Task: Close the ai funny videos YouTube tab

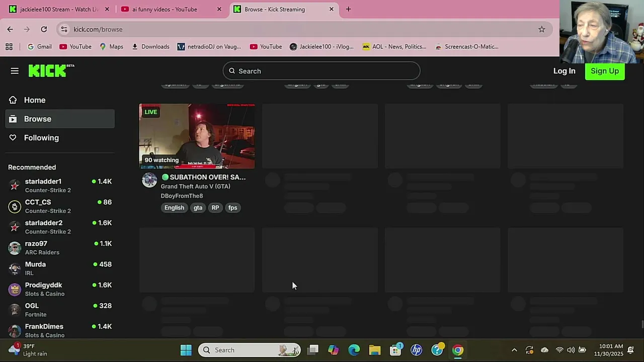Action: 219,9
